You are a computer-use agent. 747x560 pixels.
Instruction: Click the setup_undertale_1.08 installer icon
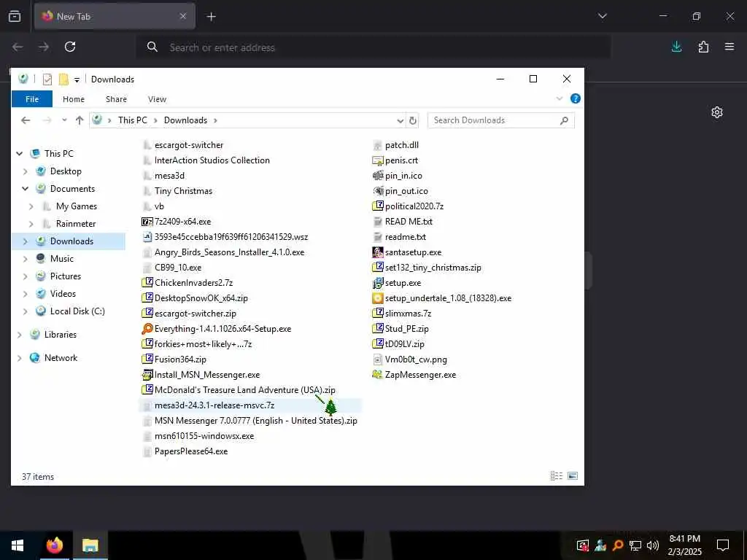(378, 298)
